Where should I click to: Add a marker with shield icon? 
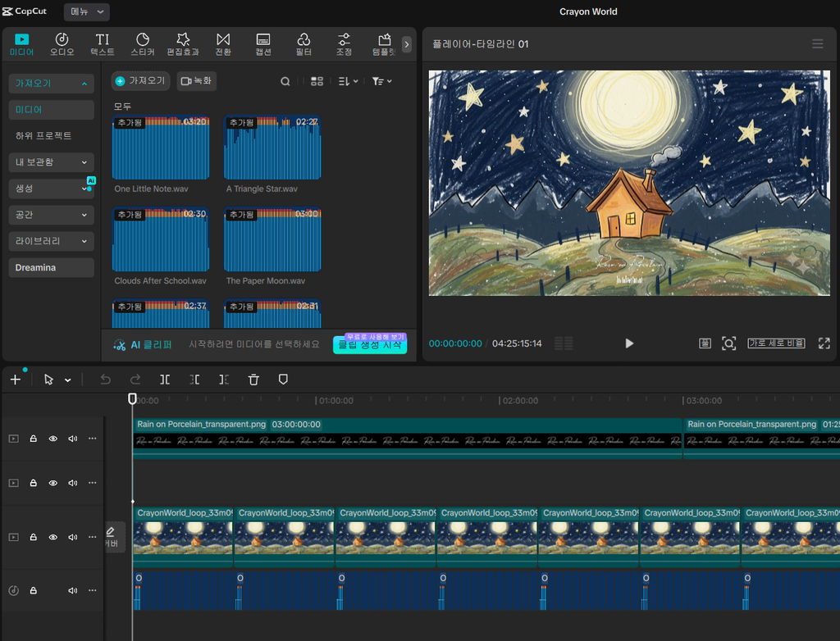tap(283, 380)
